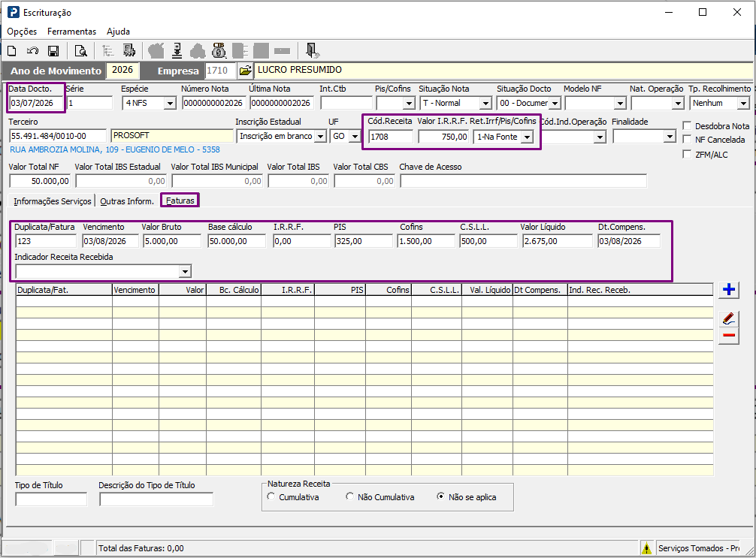Switch to the Informações Serviços tab

pyautogui.click(x=52, y=201)
